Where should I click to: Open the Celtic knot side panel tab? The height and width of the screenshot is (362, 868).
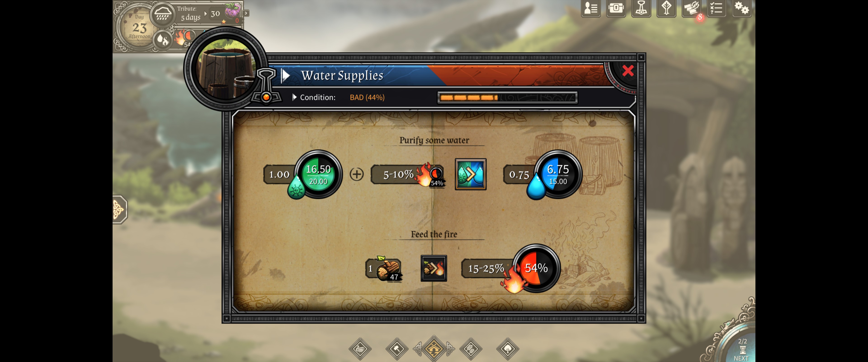pos(120,209)
